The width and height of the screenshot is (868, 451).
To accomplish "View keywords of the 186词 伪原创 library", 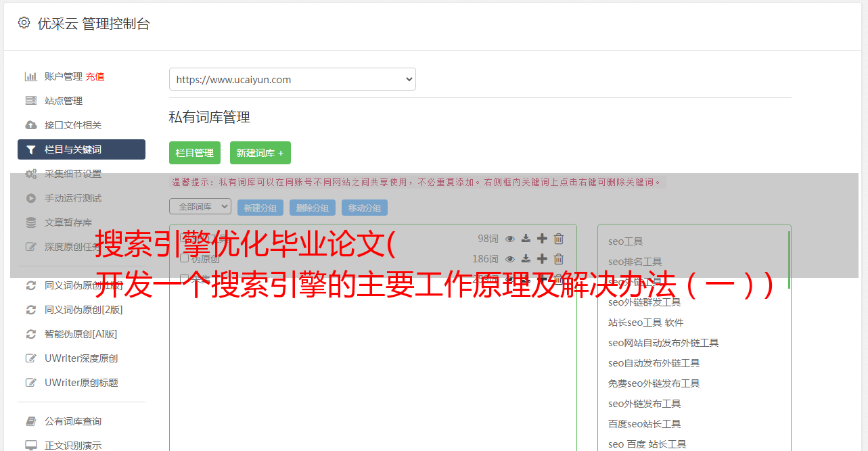I will pyautogui.click(x=510, y=259).
